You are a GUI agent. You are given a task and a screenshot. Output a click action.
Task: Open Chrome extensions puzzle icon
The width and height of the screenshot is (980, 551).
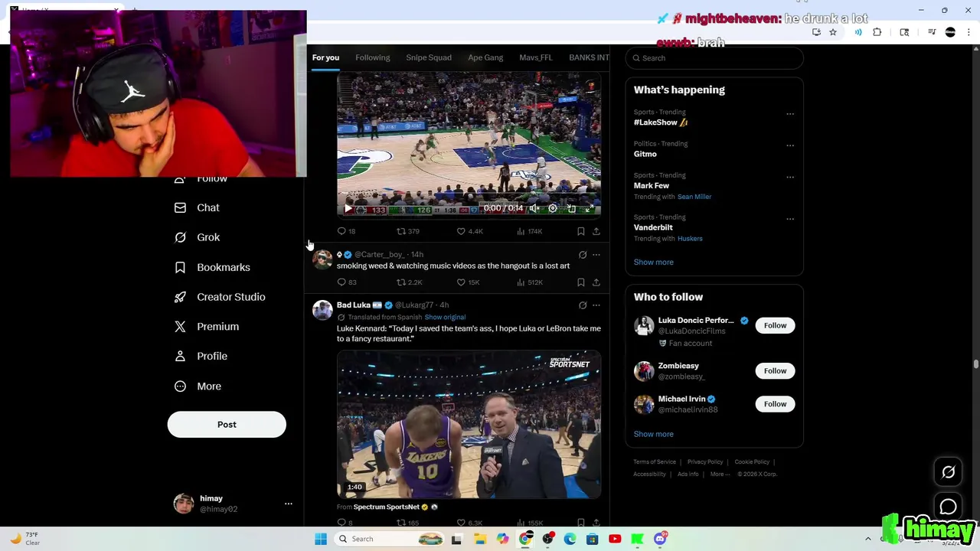[x=877, y=32]
